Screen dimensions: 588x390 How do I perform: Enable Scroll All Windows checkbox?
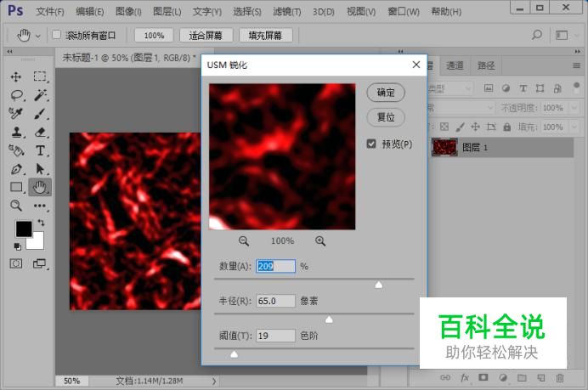click(56, 35)
